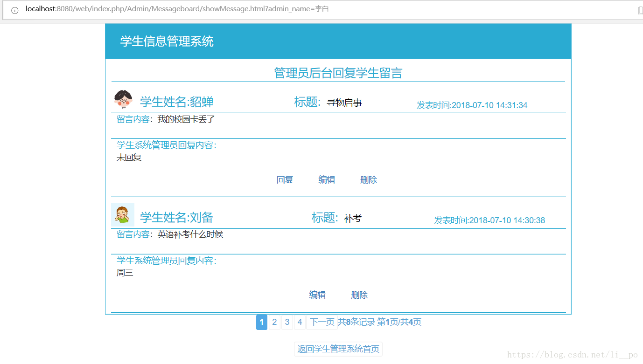Click the site info icon in address bar
This screenshot has width=643, height=364.
15,10
